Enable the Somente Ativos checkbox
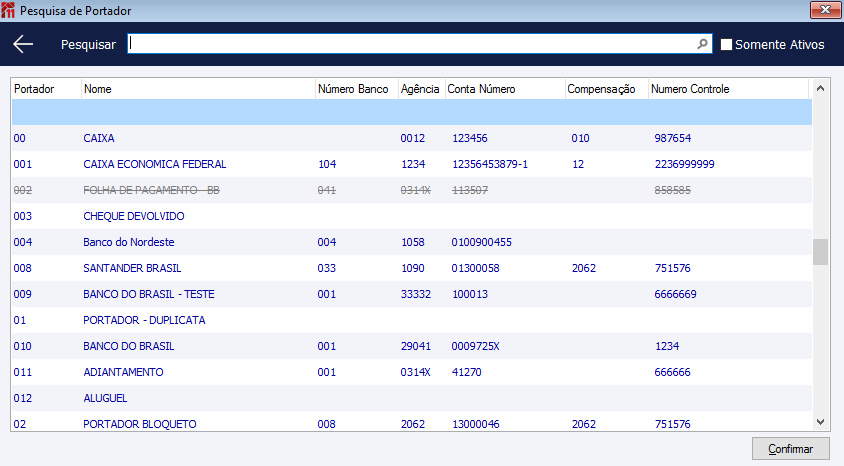This screenshot has width=844, height=466. click(x=726, y=45)
